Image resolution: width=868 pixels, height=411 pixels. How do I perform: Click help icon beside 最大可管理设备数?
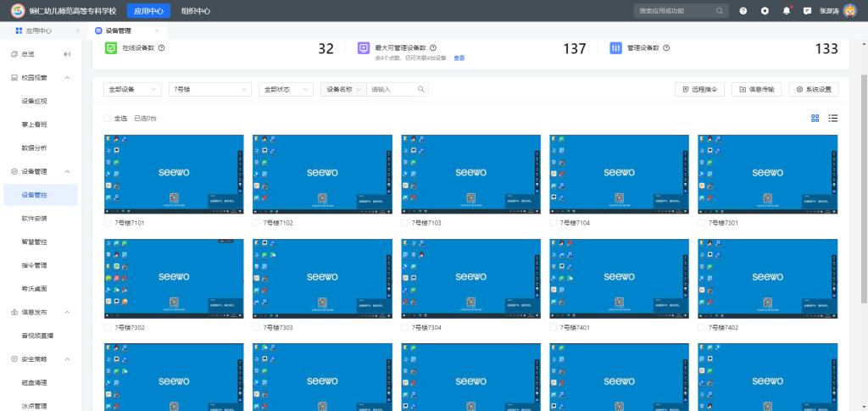tap(433, 47)
